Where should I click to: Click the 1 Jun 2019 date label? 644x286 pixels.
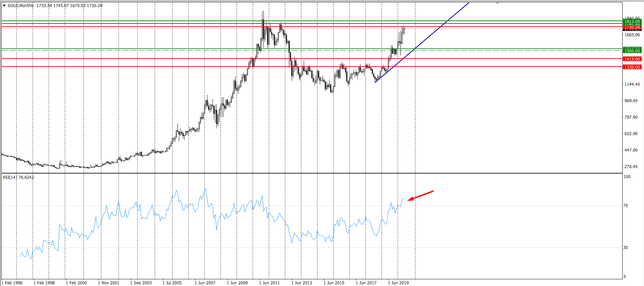pos(398,283)
